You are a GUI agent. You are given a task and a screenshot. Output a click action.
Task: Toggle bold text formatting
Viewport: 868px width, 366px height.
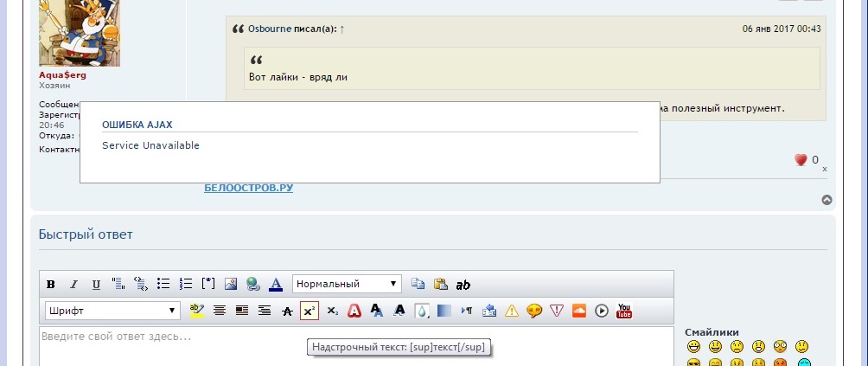(x=51, y=284)
